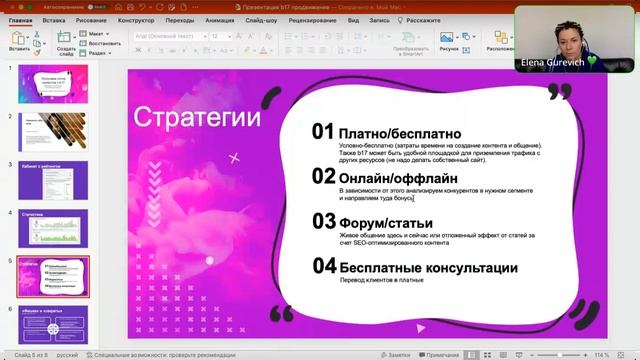640x360 pixels.
Task: Open the Вид tab
Action: coord(353,20)
